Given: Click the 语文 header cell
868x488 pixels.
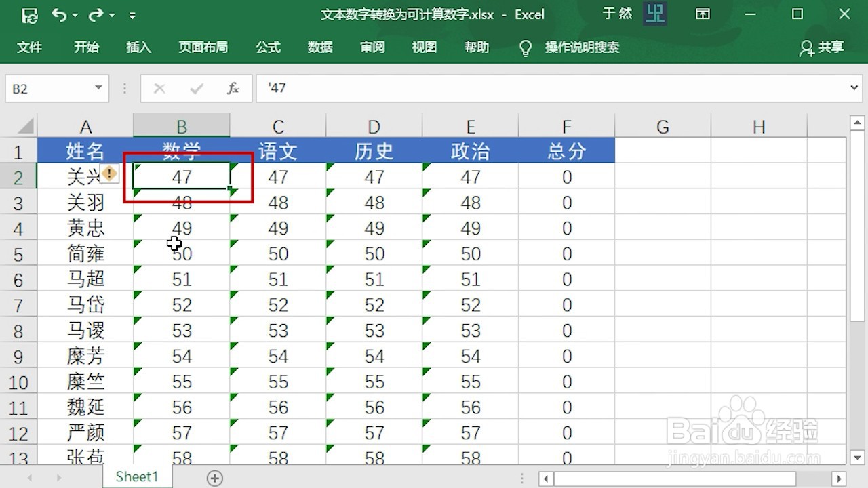Looking at the screenshot, I should point(278,150).
